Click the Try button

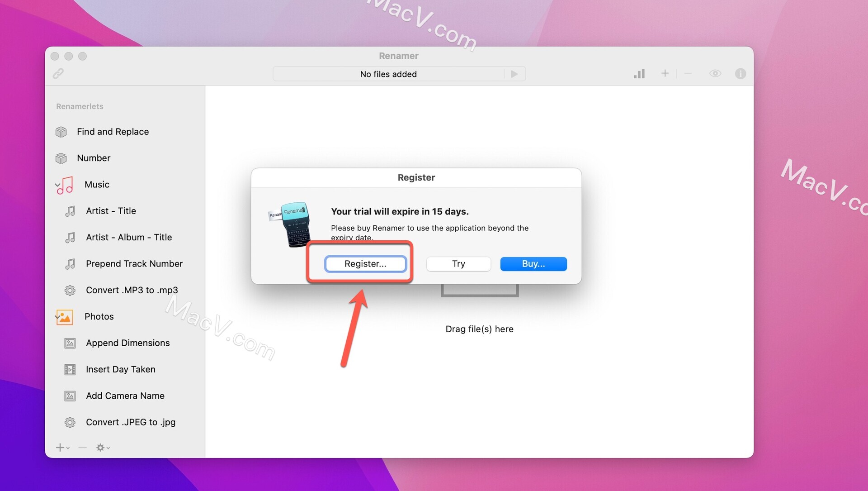pyautogui.click(x=458, y=264)
